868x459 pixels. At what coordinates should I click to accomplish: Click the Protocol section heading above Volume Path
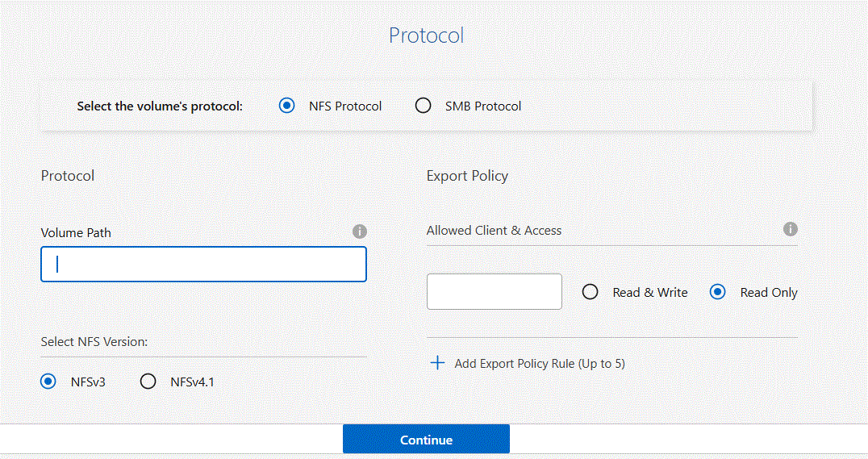[68, 176]
